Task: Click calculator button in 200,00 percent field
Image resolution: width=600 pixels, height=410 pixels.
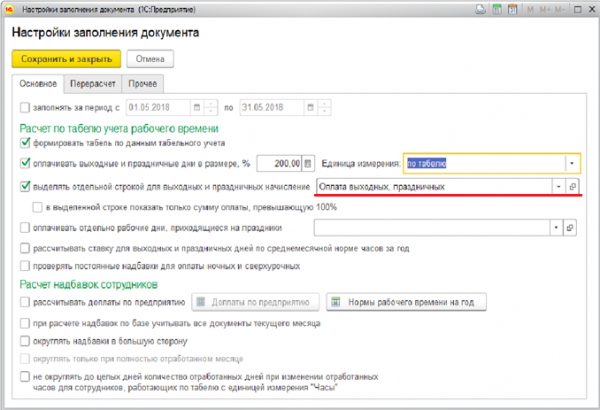Action: click(307, 163)
